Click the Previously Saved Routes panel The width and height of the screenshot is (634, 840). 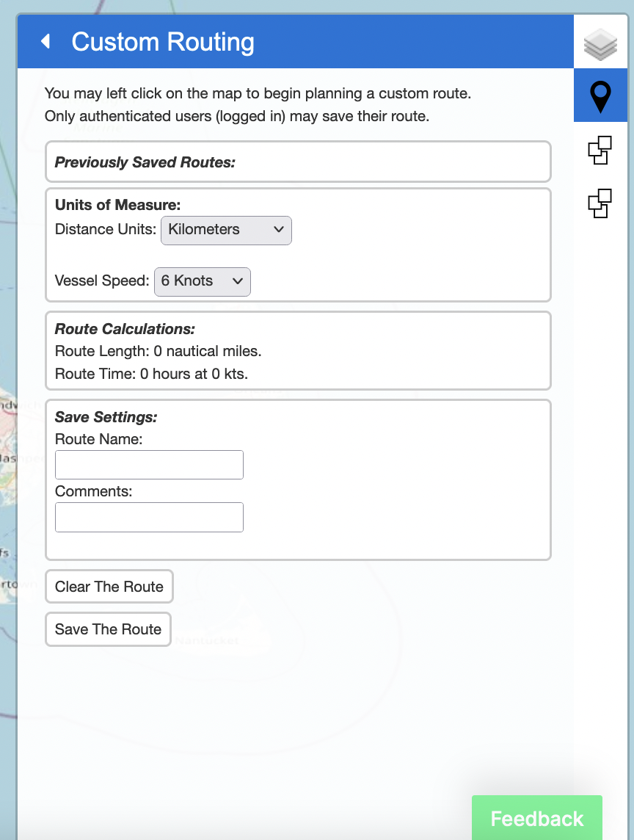(x=297, y=162)
